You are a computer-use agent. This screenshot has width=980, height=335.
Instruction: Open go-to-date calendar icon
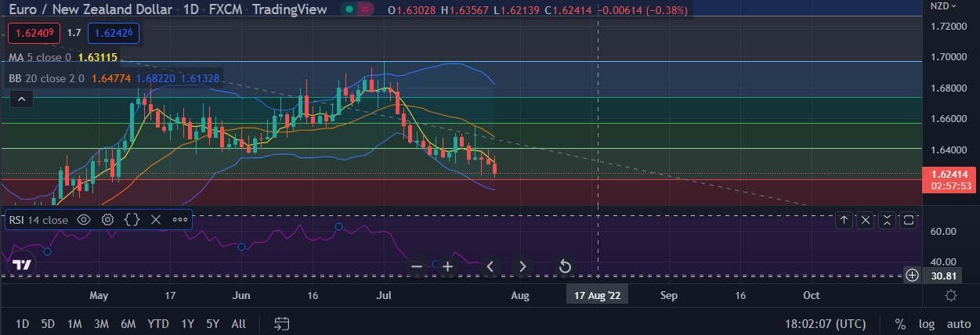click(282, 323)
